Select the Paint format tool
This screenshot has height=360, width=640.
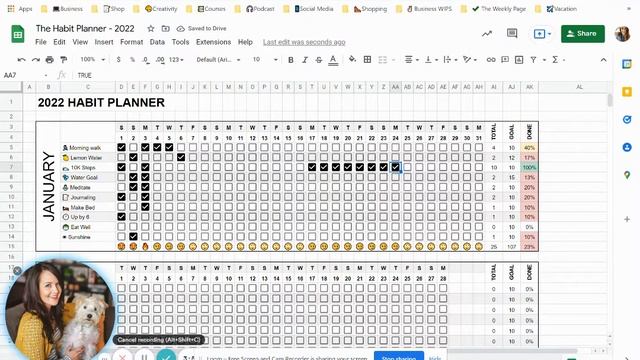pyautogui.click(x=63, y=60)
